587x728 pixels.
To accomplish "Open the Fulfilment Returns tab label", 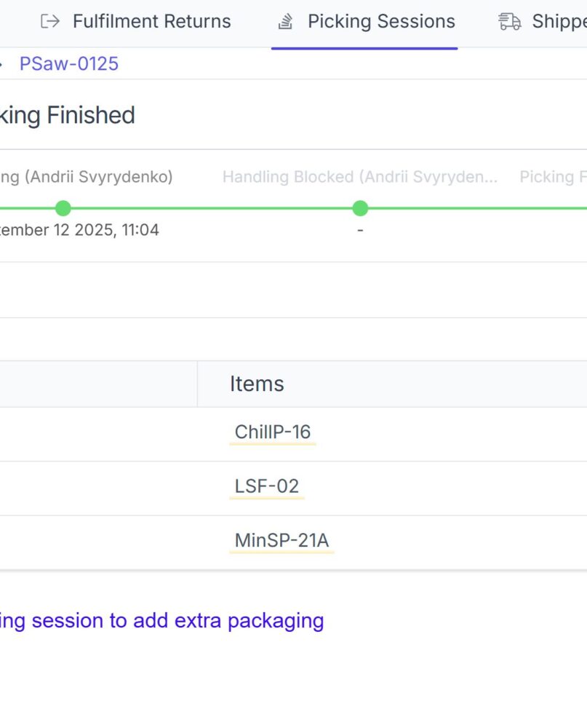I will pos(151,22).
